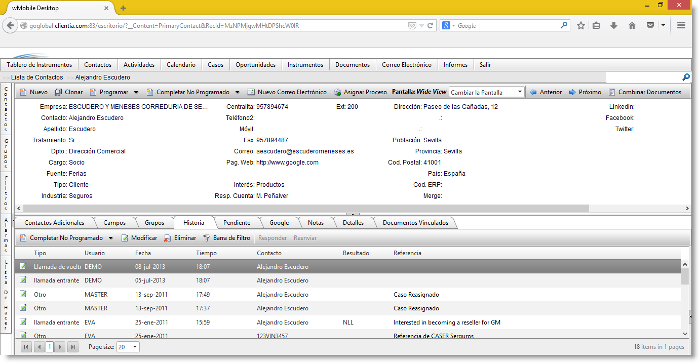This screenshot has height=363, width=700.
Task: Open Oportunidades menu
Action: (x=255, y=65)
